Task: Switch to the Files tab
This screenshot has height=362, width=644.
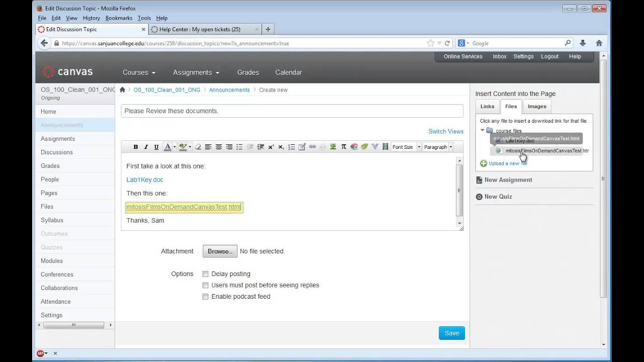Action: point(511,106)
